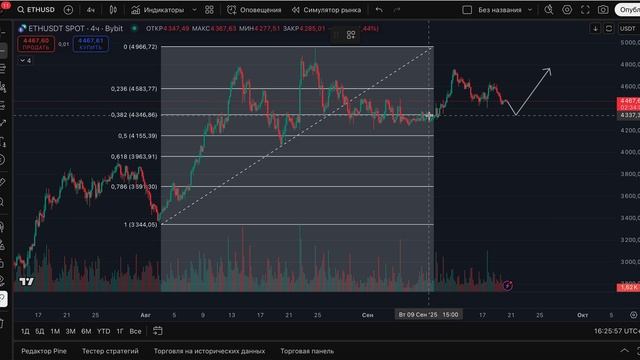
Task: Set range to 1М
Action: click(55, 331)
